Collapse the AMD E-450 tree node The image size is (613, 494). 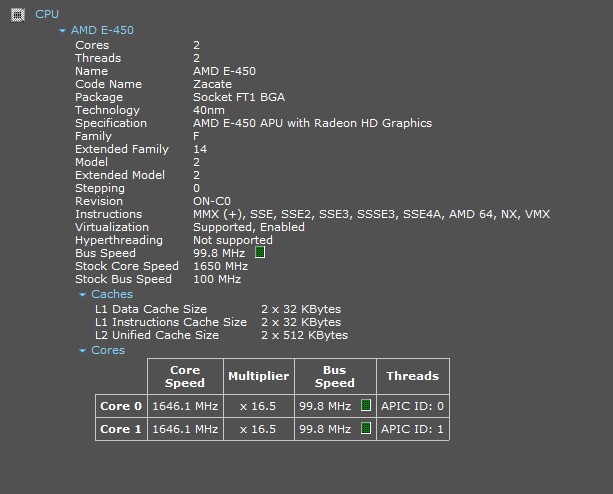point(62,30)
